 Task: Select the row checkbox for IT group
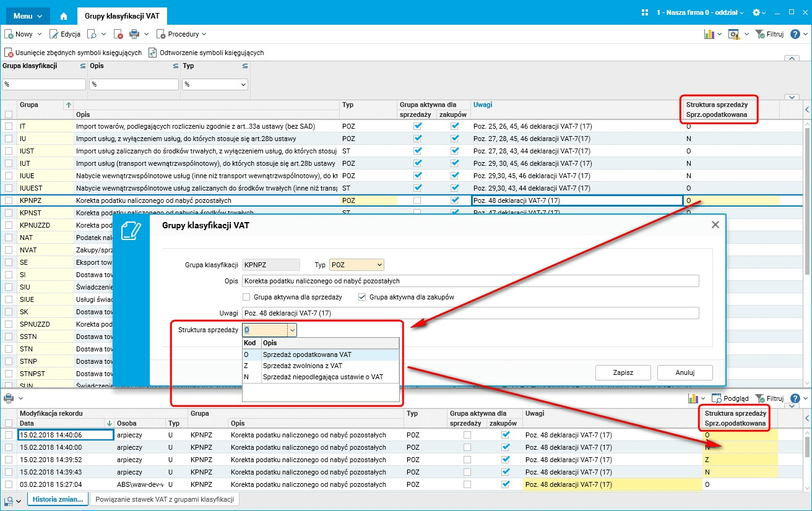coord(9,126)
